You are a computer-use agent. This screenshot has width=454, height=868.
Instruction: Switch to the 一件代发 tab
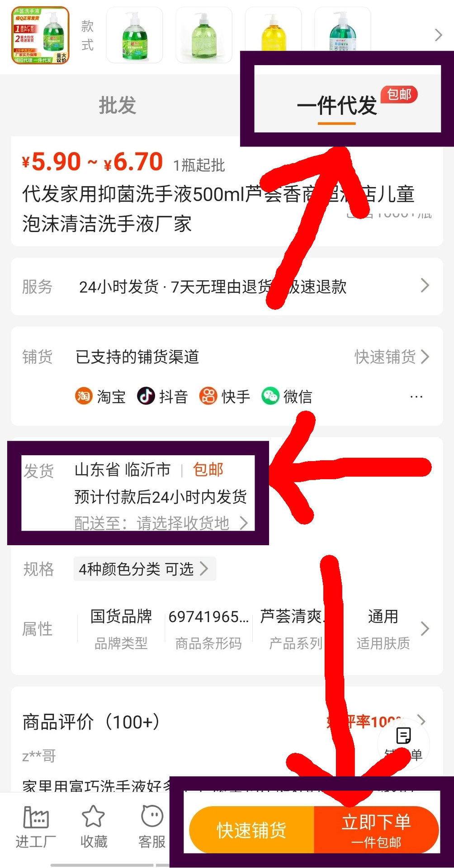[x=337, y=105]
